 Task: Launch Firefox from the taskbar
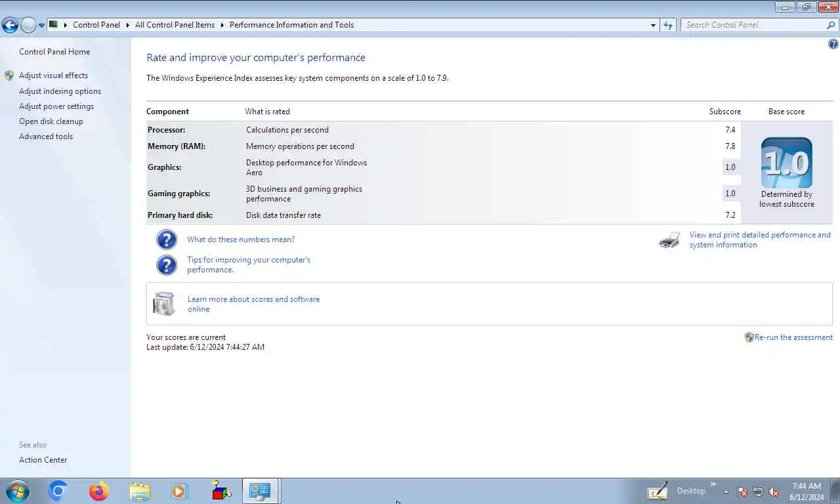tap(99, 491)
